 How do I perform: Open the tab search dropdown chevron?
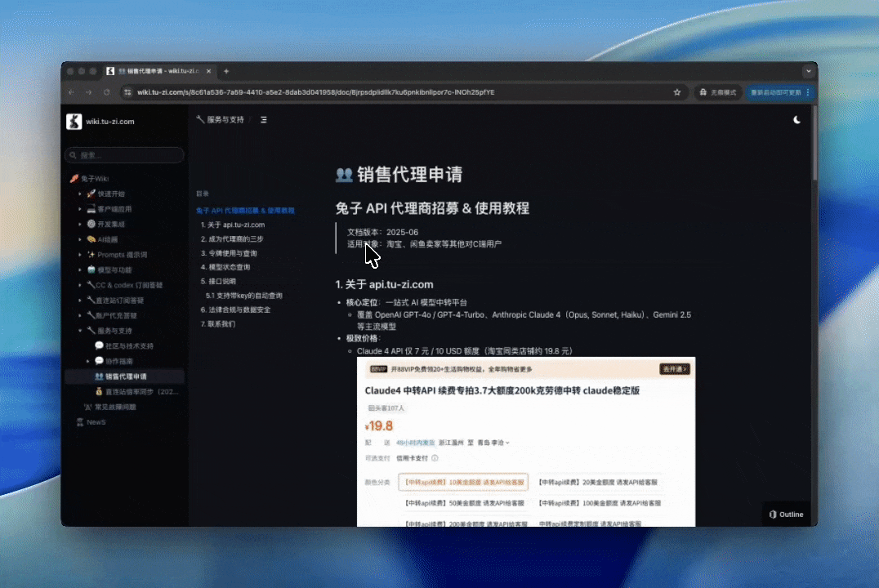coord(808,71)
